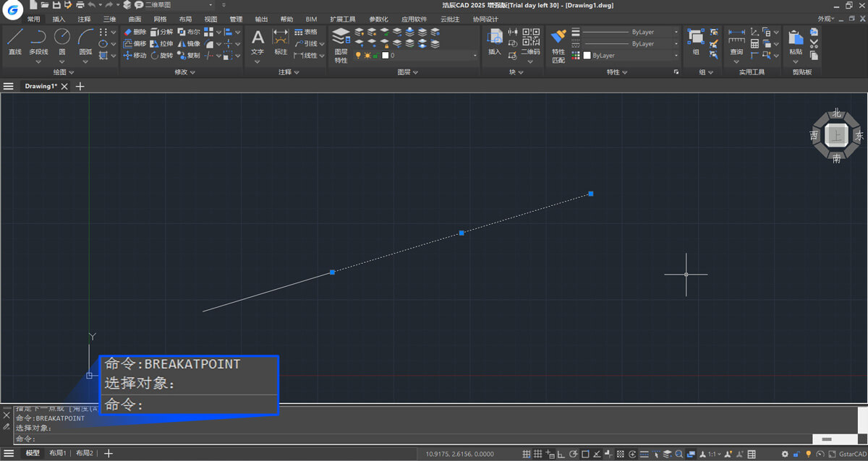
Task: Toggle Polar tracking in status bar
Action: 573,454
